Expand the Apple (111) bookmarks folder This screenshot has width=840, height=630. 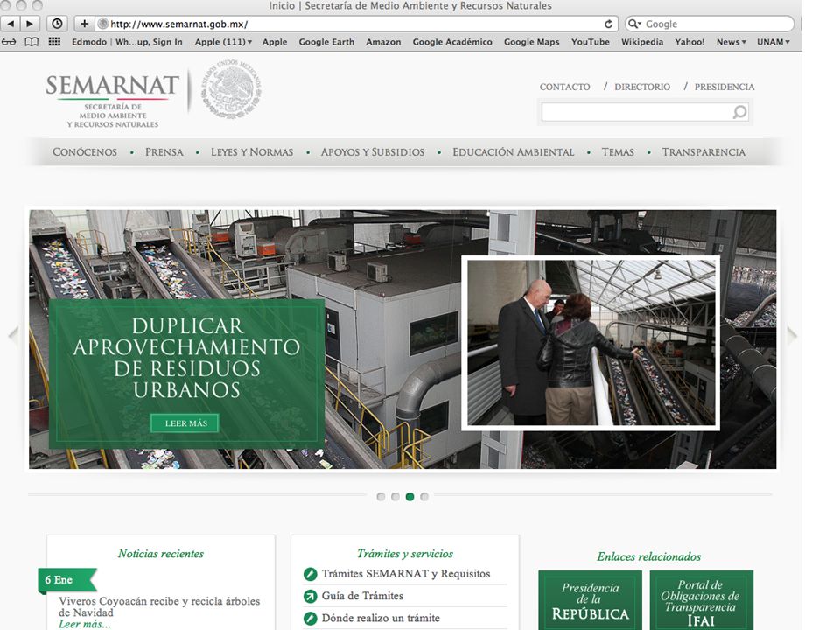[223, 42]
